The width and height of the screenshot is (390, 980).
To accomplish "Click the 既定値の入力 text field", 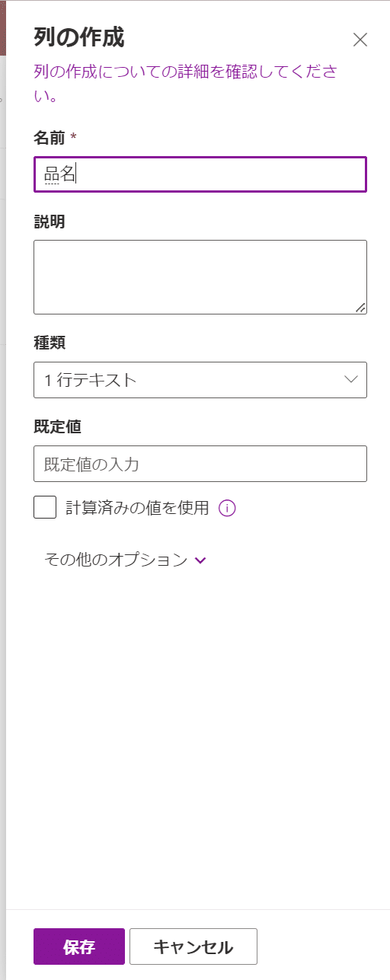I will point(200,464).
